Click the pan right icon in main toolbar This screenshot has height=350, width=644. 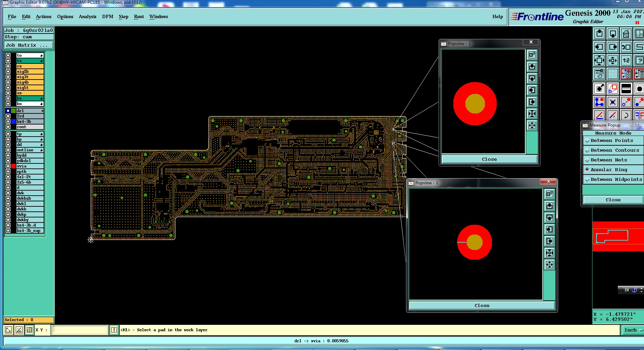[x=613, y=47]
